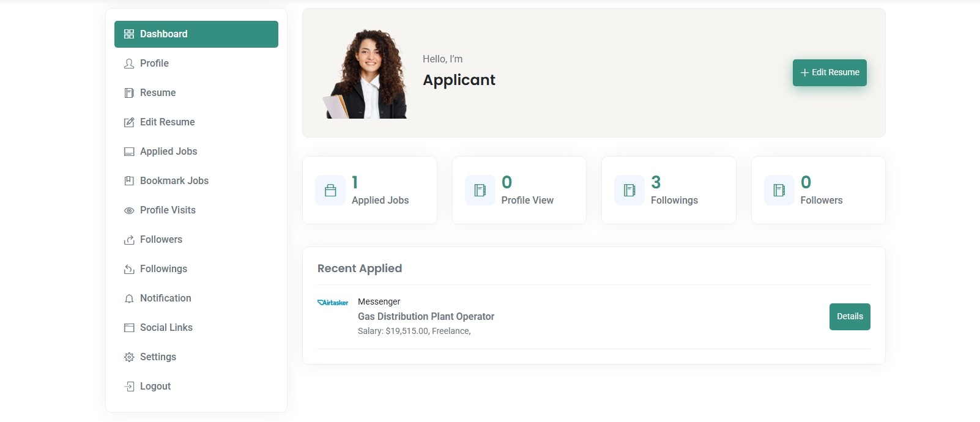Click the Followers label on stat card
The image size is (980, 422).
[x=822, y=201]
